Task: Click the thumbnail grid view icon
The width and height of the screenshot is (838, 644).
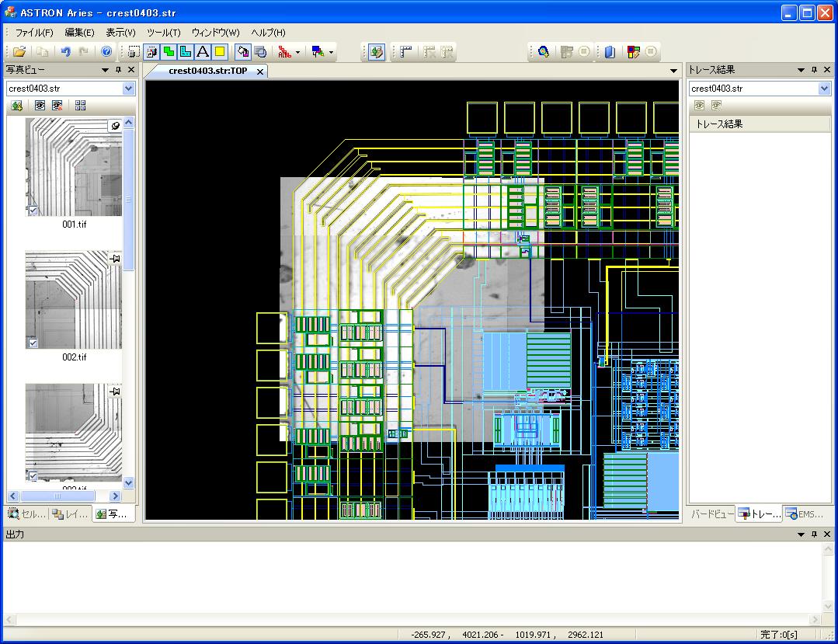Action: click(x=80, y=106)
